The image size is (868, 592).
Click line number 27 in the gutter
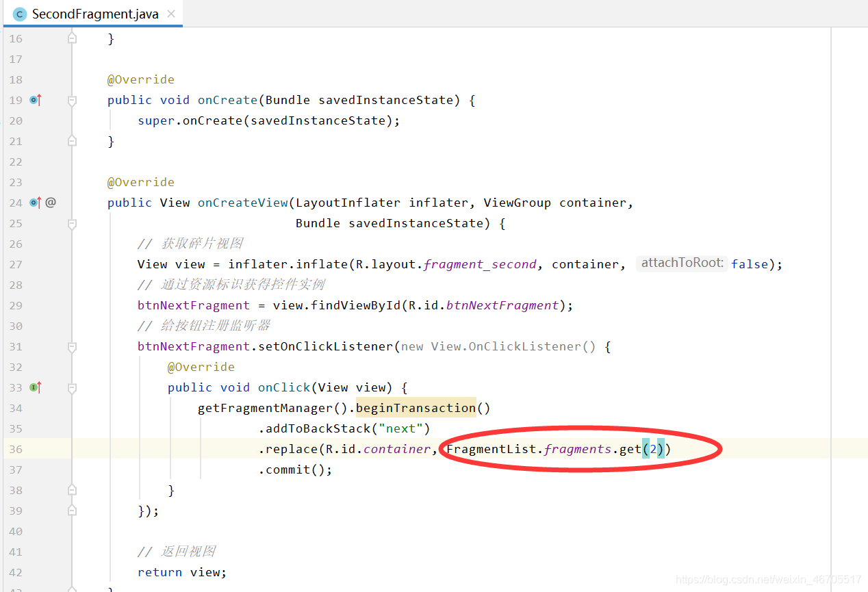coord(16,264)
